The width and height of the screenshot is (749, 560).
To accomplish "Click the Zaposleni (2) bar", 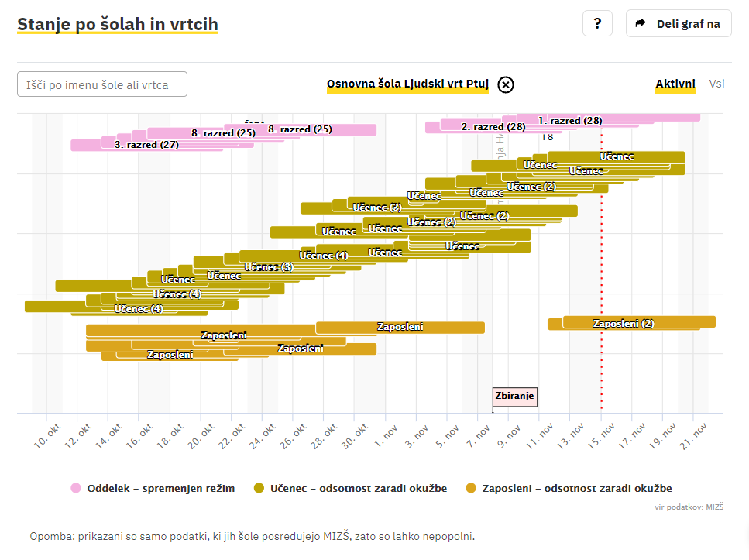I will (624, 323).
